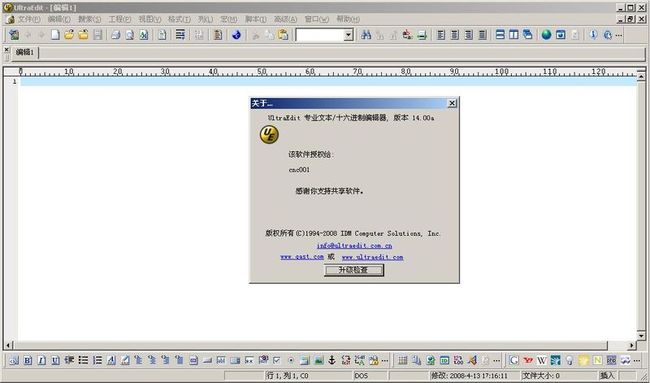Click the Save floppy disk icon
Viewport: 650px width, 383px height.
(x=98, y=35)
